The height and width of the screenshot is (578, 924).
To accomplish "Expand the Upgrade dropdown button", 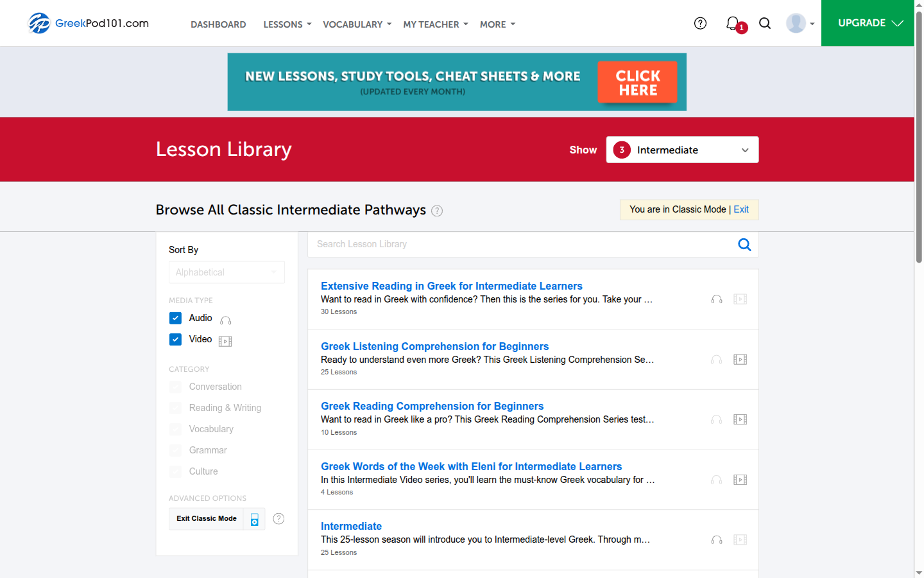I will (868, 23).
